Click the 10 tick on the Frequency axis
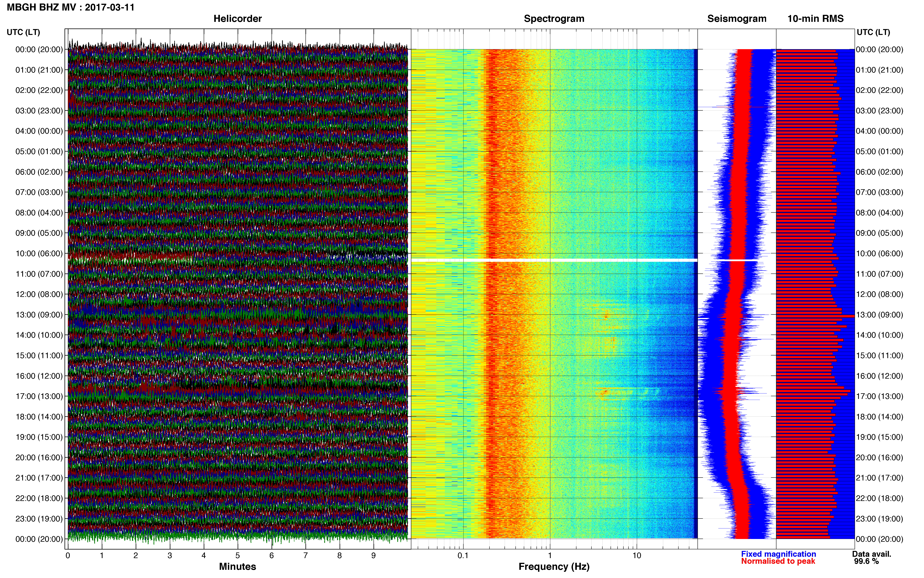 637,555
